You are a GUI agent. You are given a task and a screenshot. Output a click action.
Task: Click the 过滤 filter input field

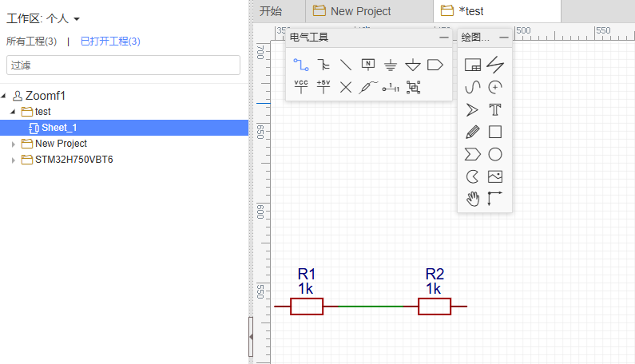pos(123,65)
